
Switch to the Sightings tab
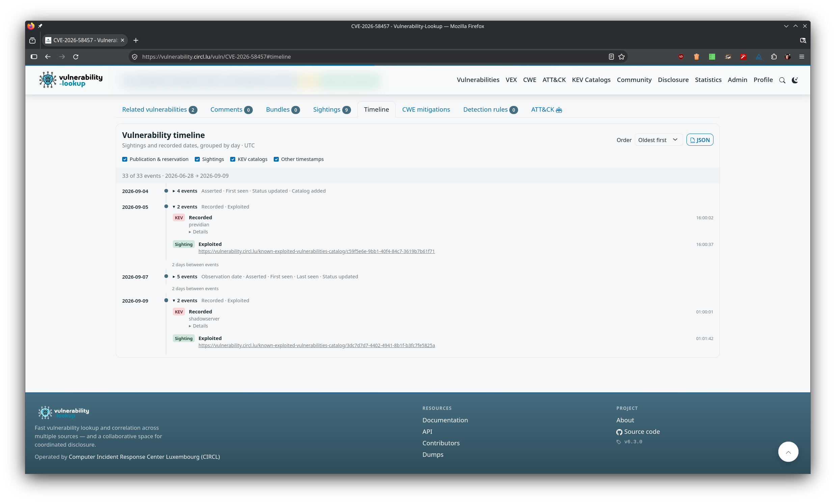tap(331, 110)
